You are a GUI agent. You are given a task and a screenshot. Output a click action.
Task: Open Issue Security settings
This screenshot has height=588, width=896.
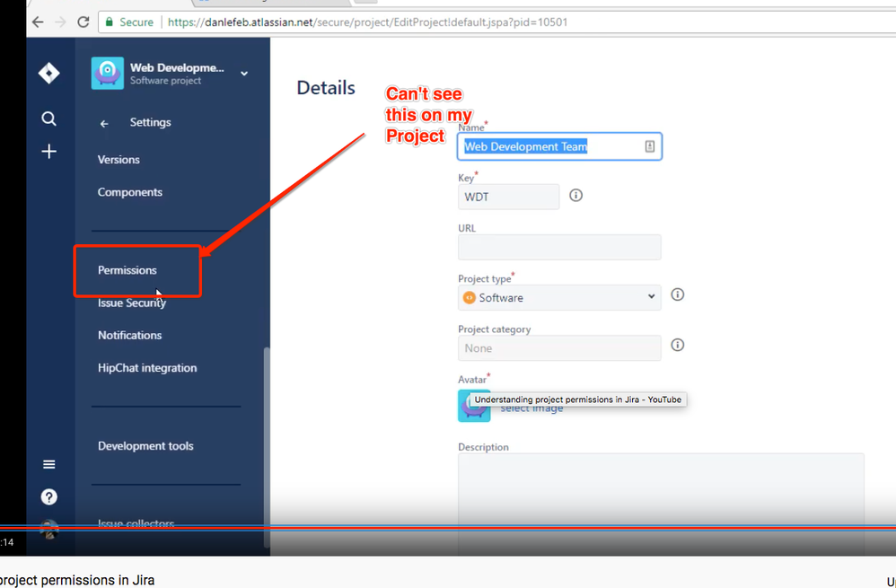point(132,303)
